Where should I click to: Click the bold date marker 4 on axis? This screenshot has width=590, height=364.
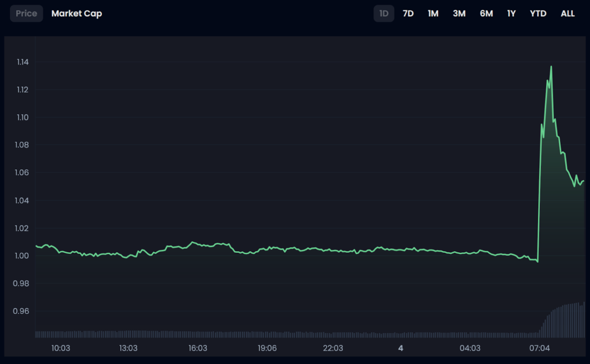pos(401,348)
